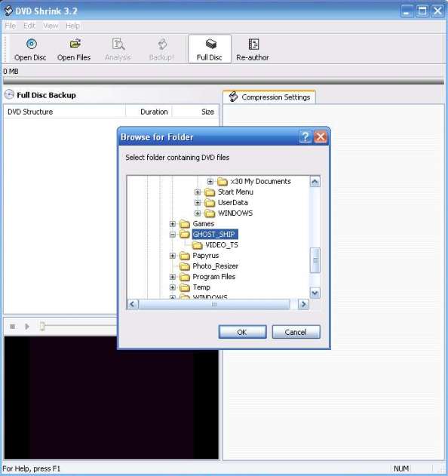The image size is (448, 476).
Task: Expand the UserData node
Action: pyautogui.click(x=198, y=202)
